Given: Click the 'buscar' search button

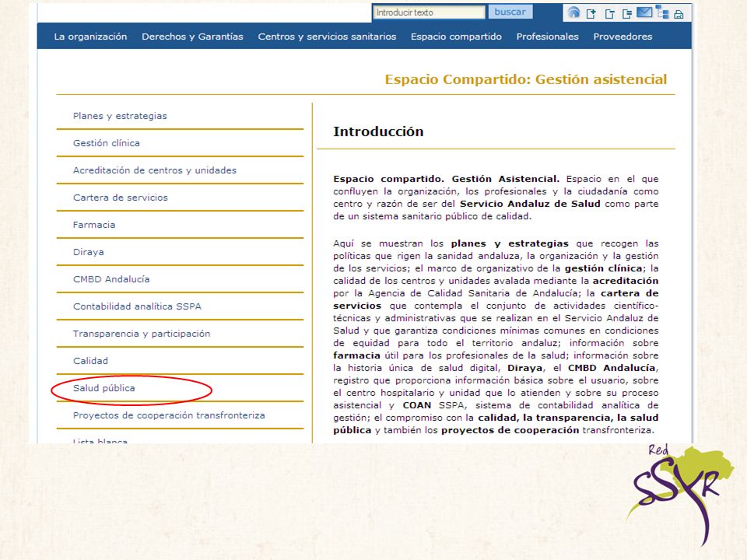Looking at the screenshot, I should [x=510, y=12].
